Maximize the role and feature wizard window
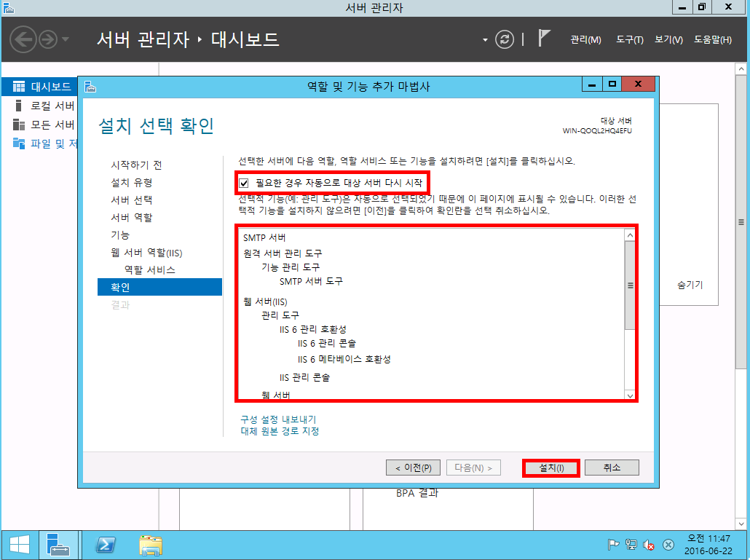The height and width of the screenshot is (560, 750). (x=612, y=84)
